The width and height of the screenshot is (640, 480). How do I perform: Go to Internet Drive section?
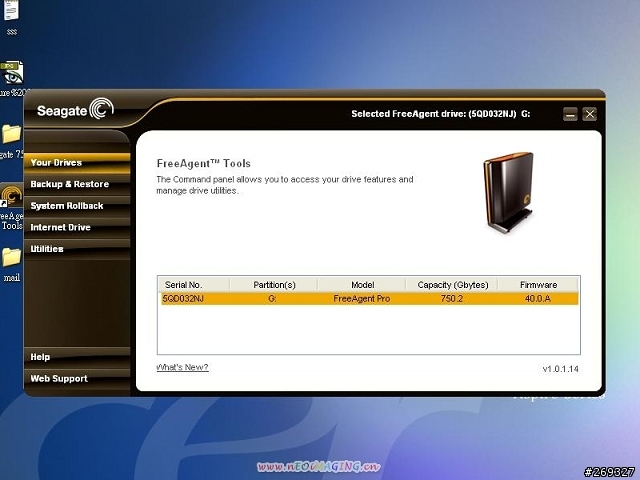77,227
